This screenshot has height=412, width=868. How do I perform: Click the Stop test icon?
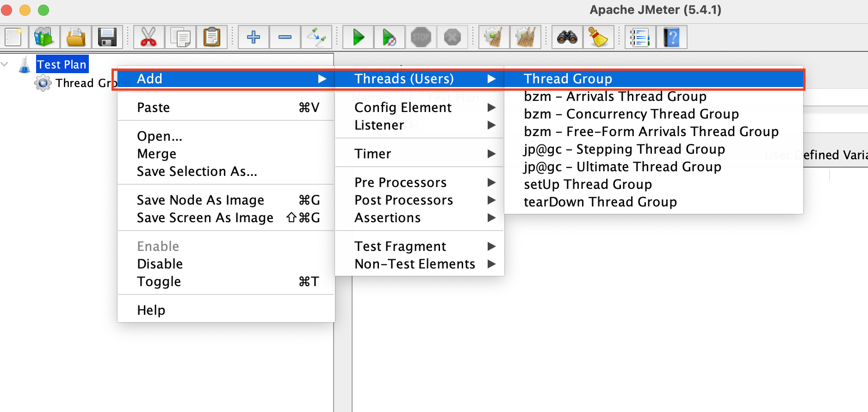click(421, 37)
